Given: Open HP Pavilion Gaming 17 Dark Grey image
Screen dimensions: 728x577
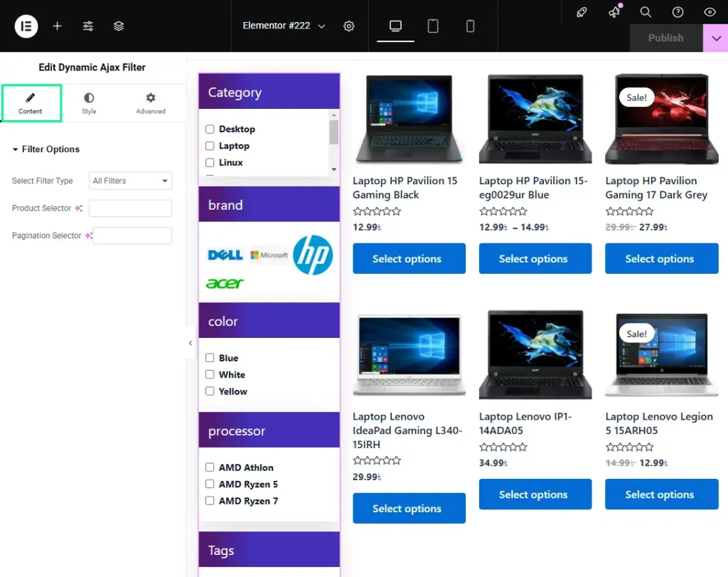Looking at the screenshot, I should (x=662, y=119).
